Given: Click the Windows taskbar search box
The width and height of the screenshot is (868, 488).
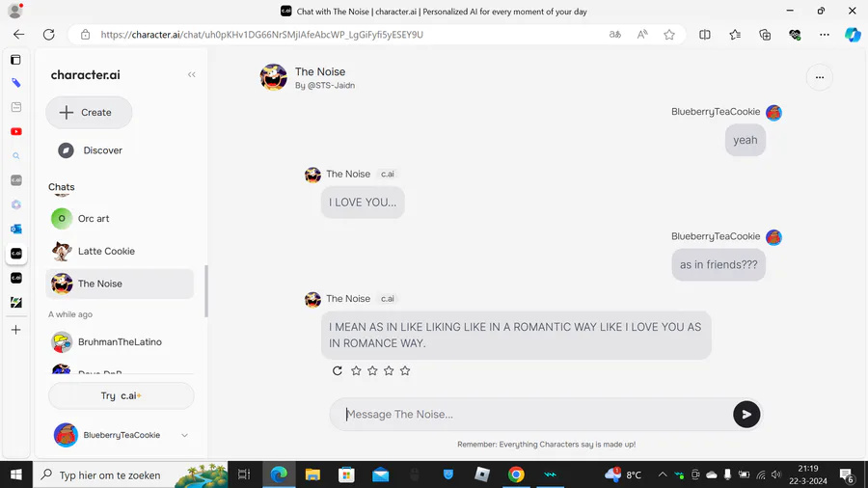Looking at the screenshot, I should click(x=130, y=474).
